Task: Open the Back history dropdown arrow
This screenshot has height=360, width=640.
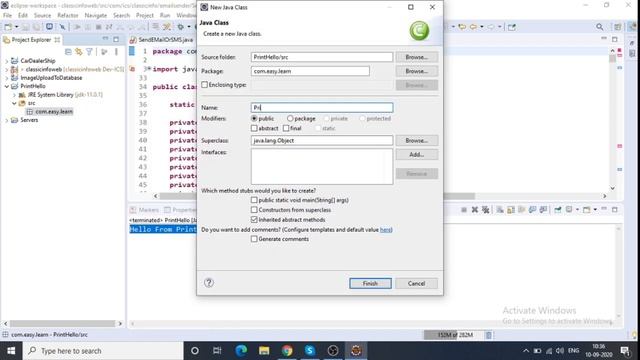Action: [482, 27]
